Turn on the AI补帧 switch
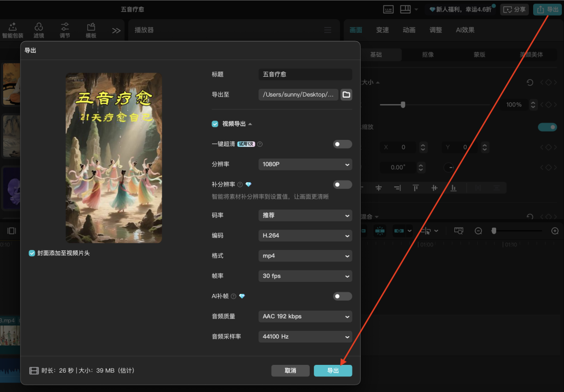The image size is (564, 392). 343,296
